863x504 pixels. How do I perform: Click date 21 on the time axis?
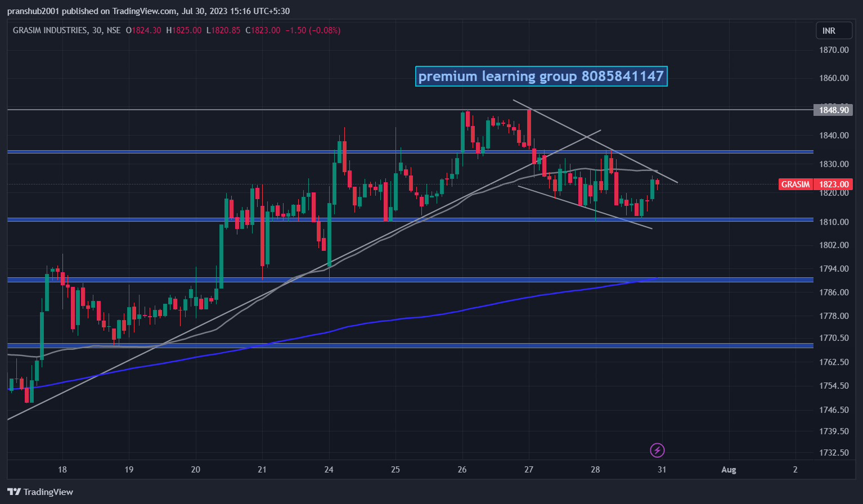point(262,469)
